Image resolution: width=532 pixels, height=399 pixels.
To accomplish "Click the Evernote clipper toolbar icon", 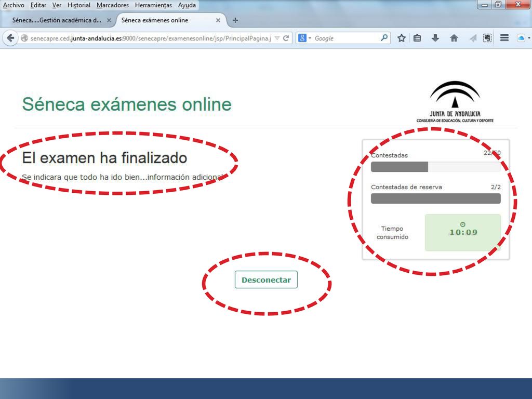I will pyautogui.click(x=487, y=38).
